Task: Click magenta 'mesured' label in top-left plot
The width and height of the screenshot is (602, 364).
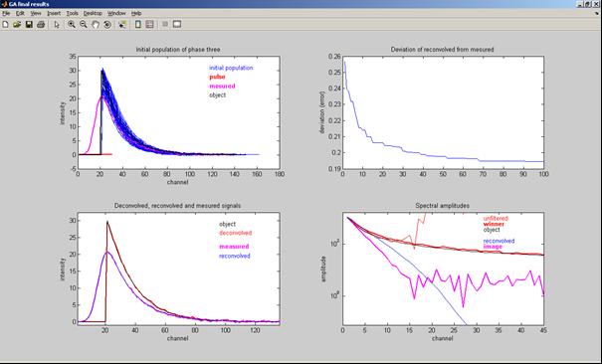Action: tap(222, 87)
